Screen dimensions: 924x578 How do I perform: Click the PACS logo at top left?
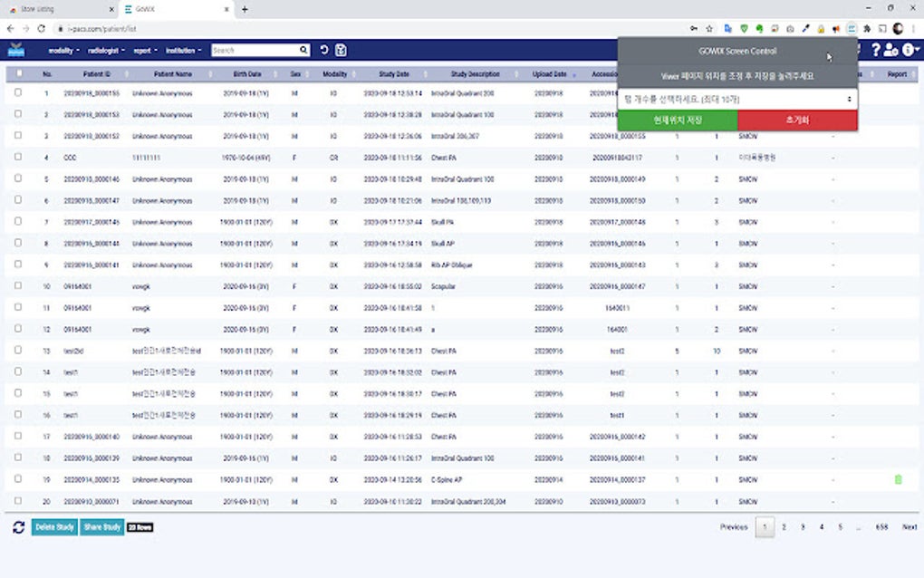15,51
